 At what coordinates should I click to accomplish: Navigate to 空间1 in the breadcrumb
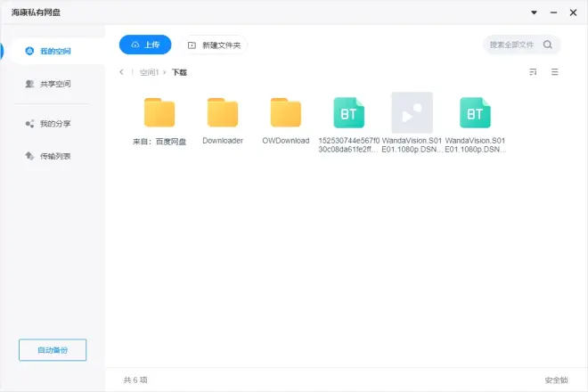point(150,72)
